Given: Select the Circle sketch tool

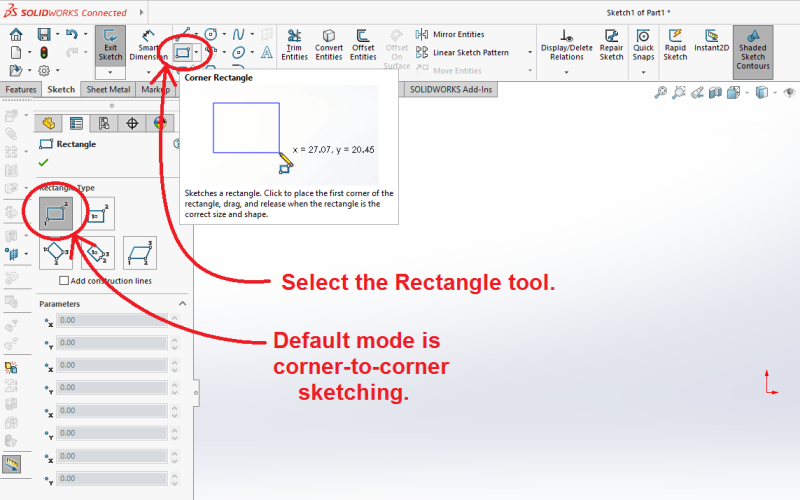Looking at the screenshot, I should 211,34.
